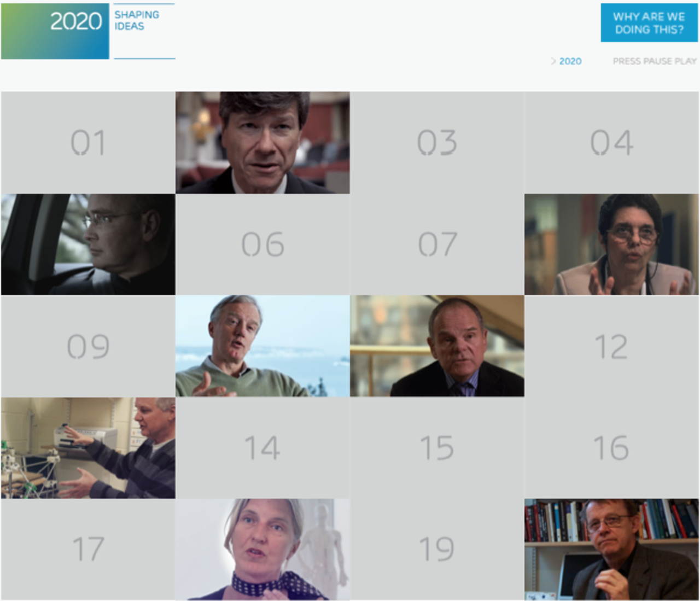Select the tile numbered 03
Viewport: 700px width, 601px height.
(x=437, y=142)
